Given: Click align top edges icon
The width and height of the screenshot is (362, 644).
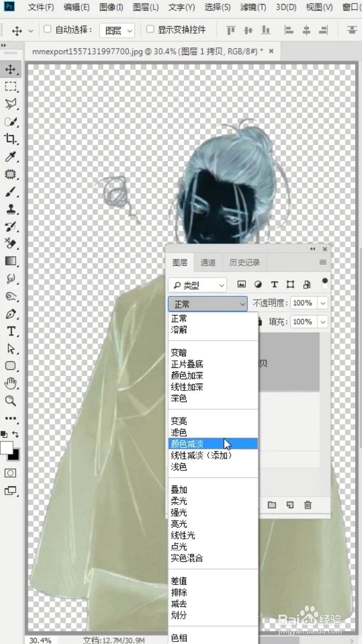Looking at the screenshot, I should point(231,30).
